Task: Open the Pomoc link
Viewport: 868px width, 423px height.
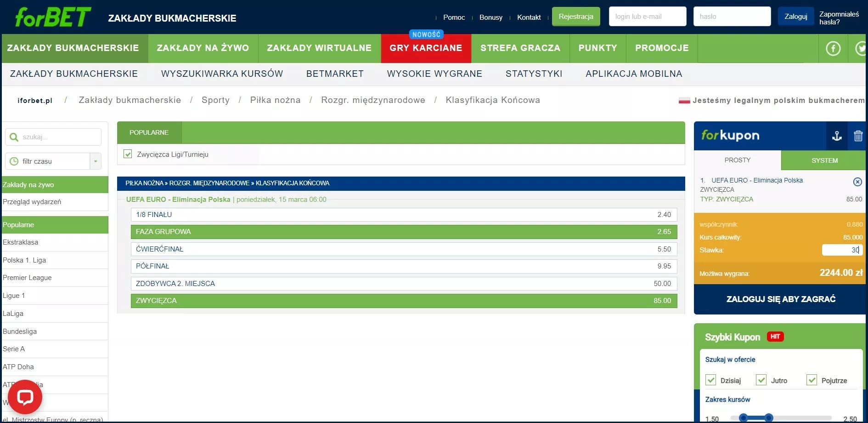Action: coord(454,17)
